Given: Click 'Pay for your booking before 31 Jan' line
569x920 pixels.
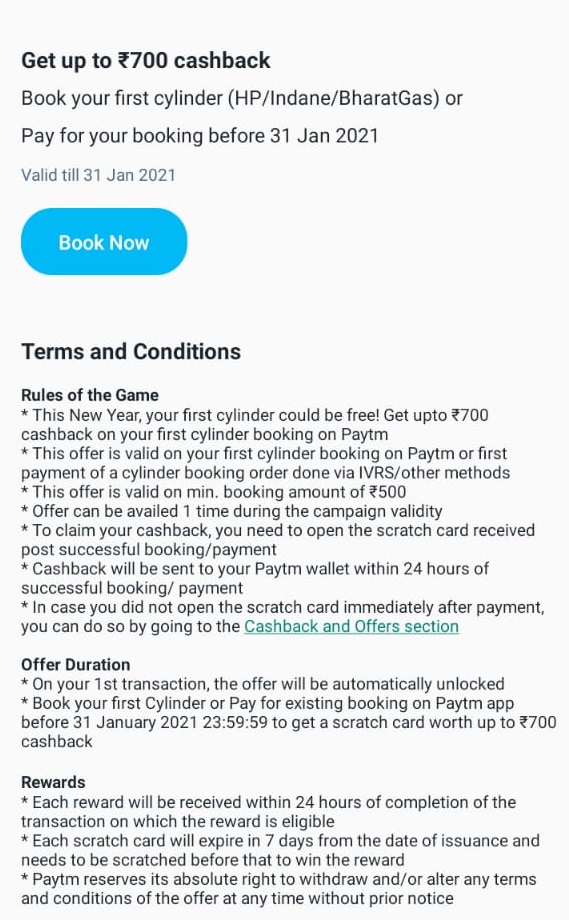Looking at the screenshot, I should [x=199, y=136].
